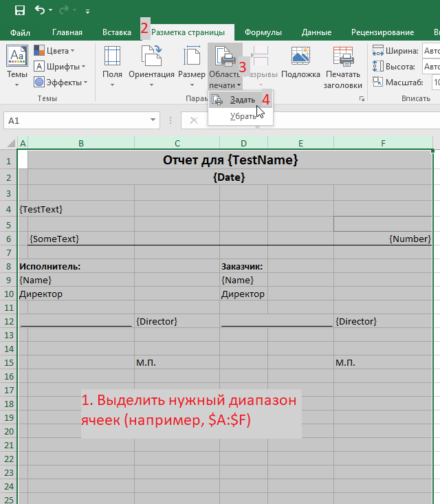Select the Разметка страницы tab

tap(188, 32)
